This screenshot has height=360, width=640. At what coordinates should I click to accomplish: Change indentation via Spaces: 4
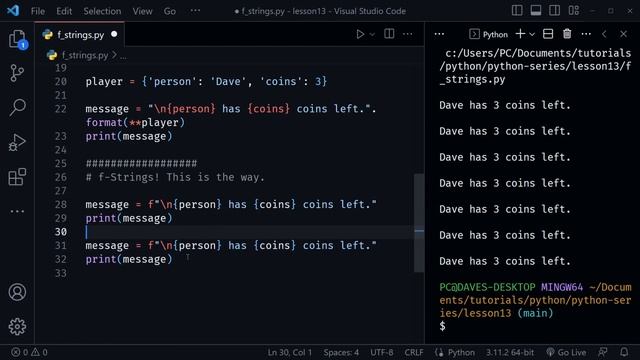pyautogui.click(x=341, y=352)
